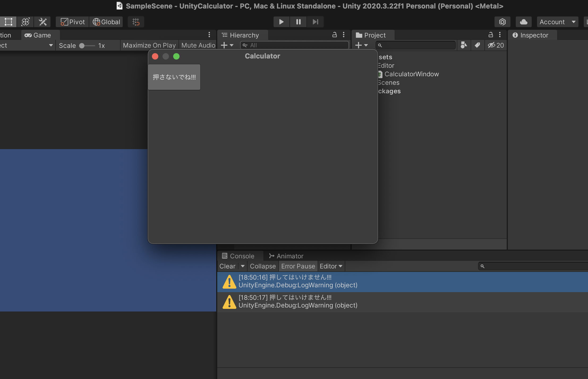Open the Console Editor dropdown
The height and width of the screenshot is (379, 588).
coord(331,266)
